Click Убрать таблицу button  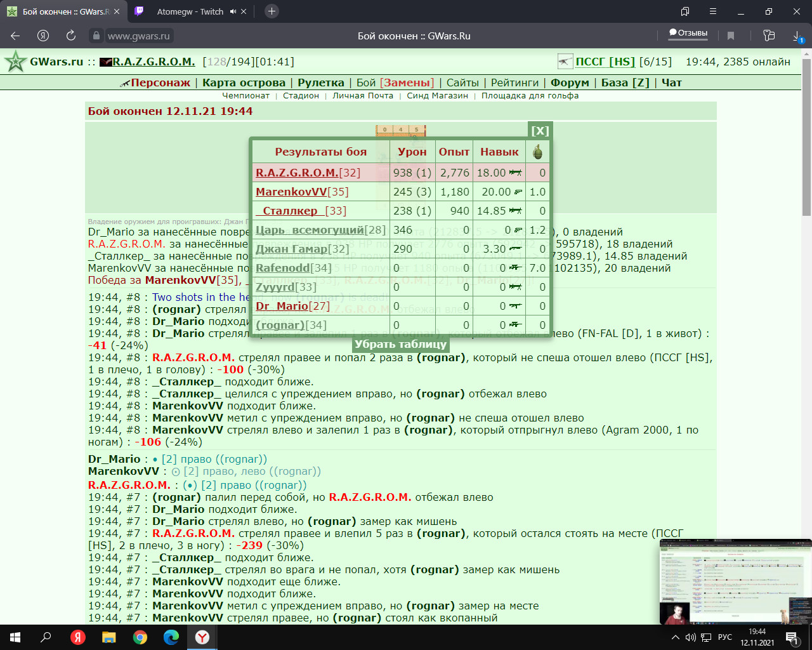[x=400, y=345]
